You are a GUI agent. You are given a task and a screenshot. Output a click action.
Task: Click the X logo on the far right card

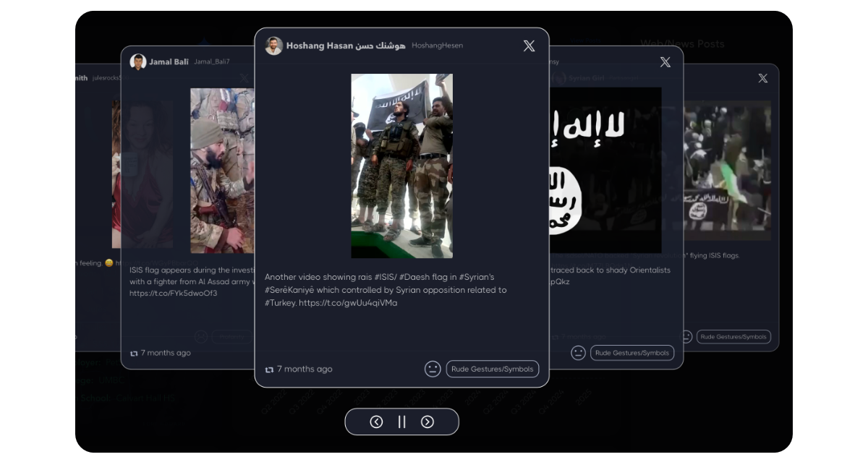coord(762,78)
